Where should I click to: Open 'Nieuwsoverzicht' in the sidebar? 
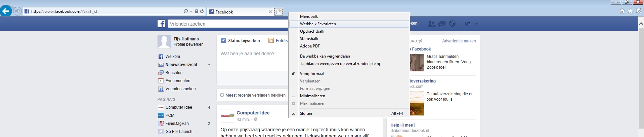pyautogui.click(x=181, y=65)
